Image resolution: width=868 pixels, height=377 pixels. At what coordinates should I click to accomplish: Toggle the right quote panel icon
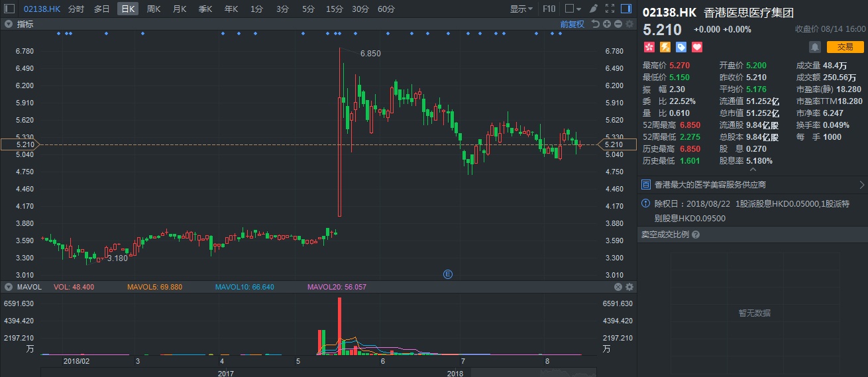point(627,9)
